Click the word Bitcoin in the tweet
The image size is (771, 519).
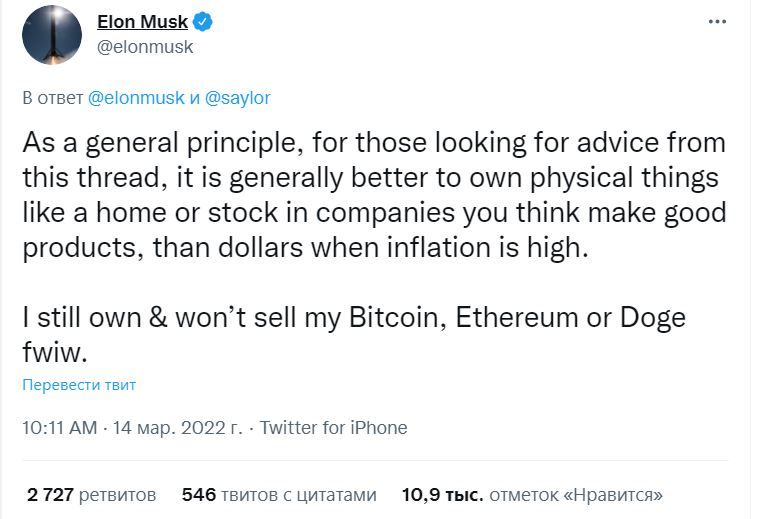pos(397,317)
